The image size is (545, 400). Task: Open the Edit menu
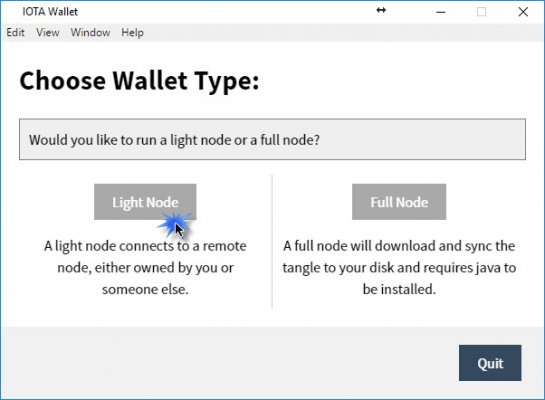pos(15,33)
